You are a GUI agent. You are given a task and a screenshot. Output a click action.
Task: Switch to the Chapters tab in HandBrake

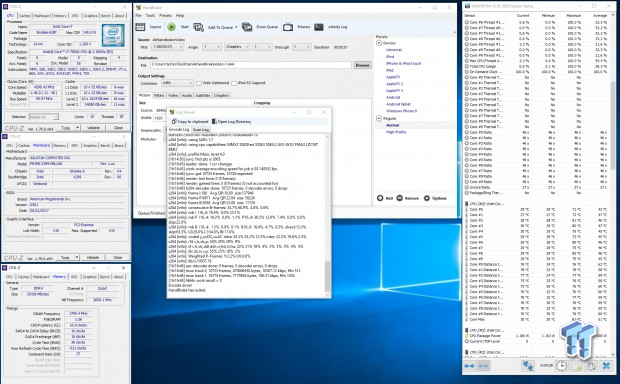221,95
